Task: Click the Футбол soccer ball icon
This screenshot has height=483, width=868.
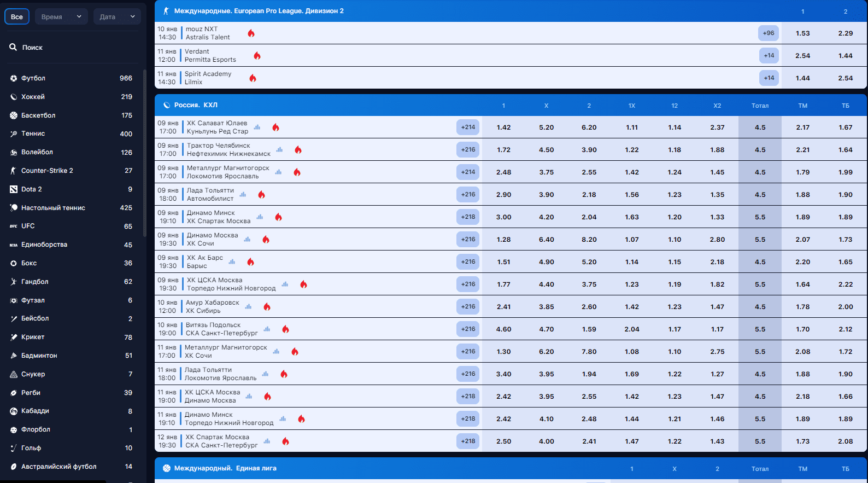Action: (x=14, y=78)
